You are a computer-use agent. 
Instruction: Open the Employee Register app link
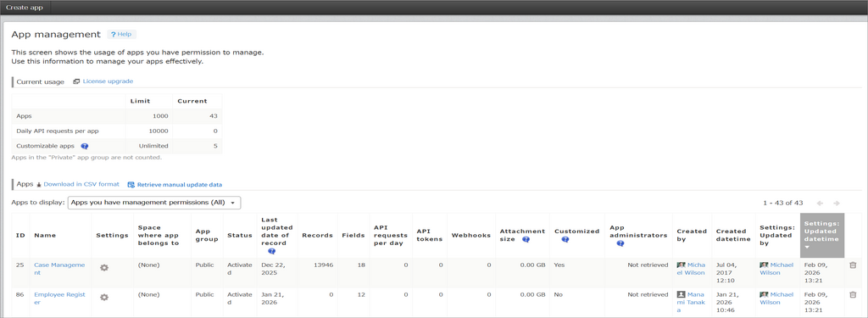pos(60,298)
